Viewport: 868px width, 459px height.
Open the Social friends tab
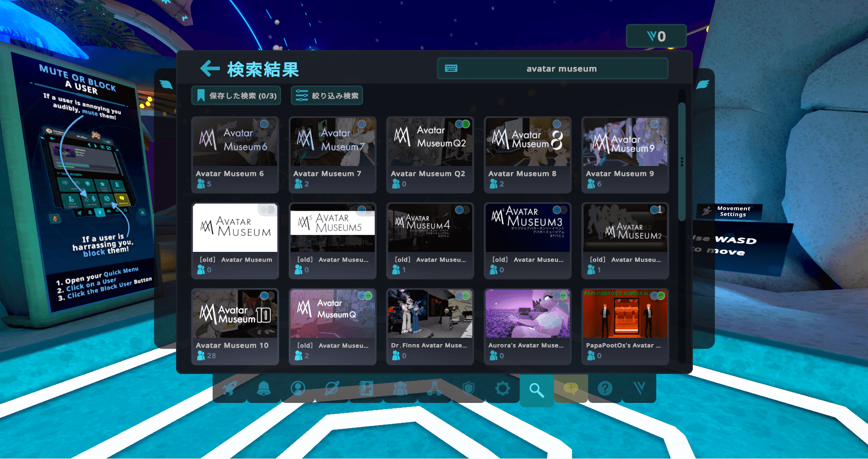(x=401, y=388)
